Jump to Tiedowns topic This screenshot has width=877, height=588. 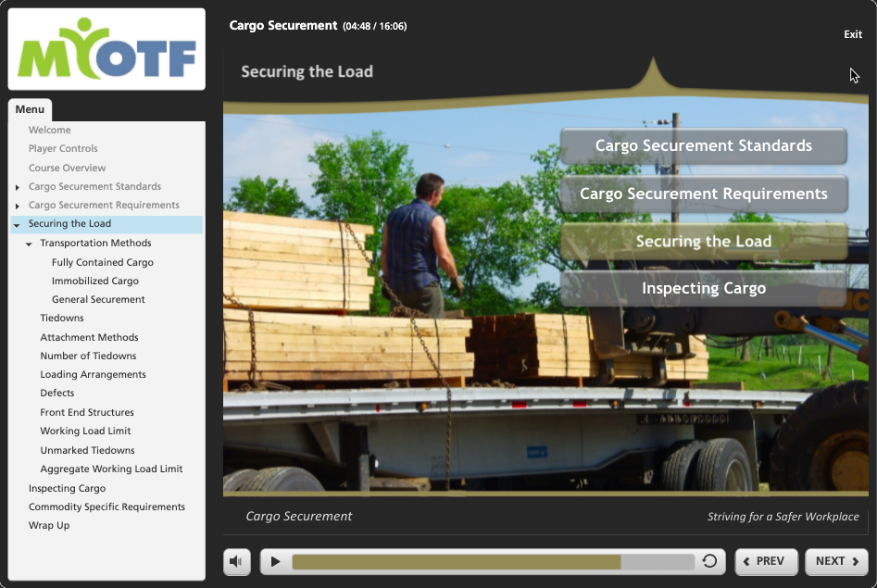click(61, 318)
